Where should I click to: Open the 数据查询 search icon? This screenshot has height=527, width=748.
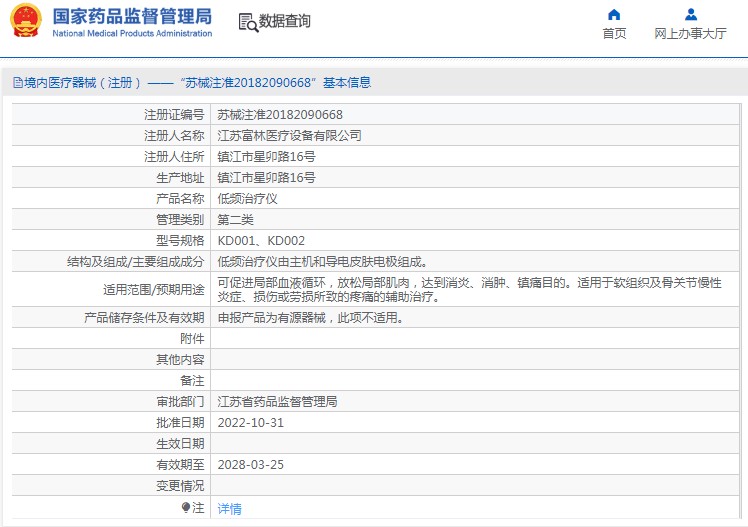[x=248, y=22]
